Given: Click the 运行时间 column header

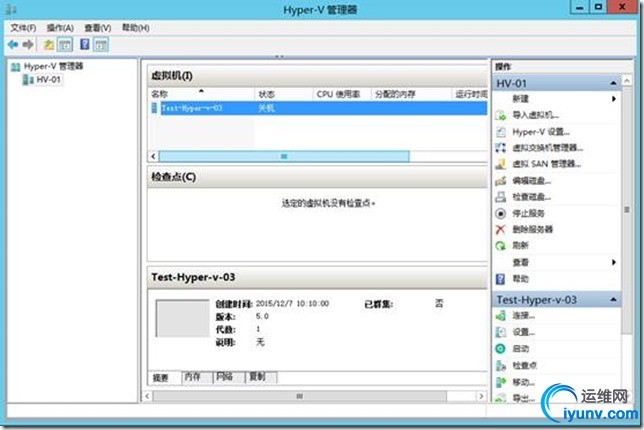Looking at the screenshot, I should (x=470, y=94).
